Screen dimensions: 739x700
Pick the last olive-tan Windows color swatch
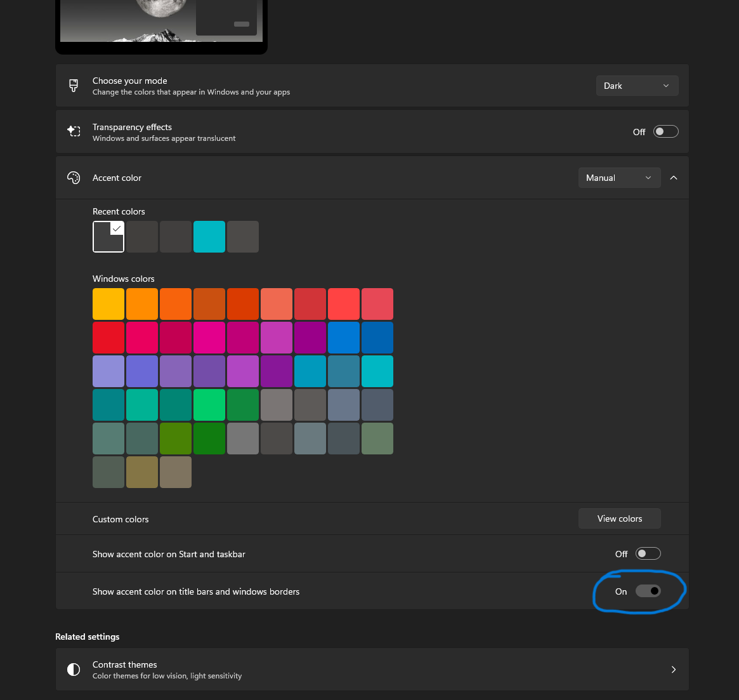[176, 472]
